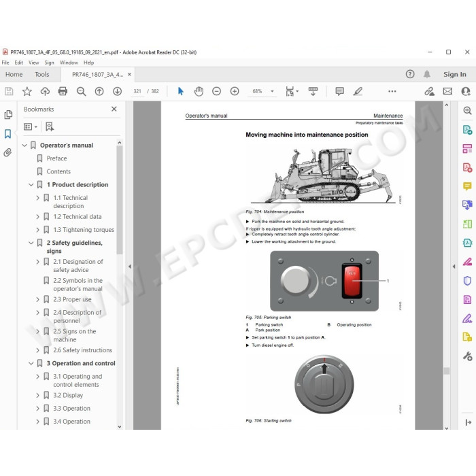Open the View menu
476x476 pixels.
click(34, 63)
